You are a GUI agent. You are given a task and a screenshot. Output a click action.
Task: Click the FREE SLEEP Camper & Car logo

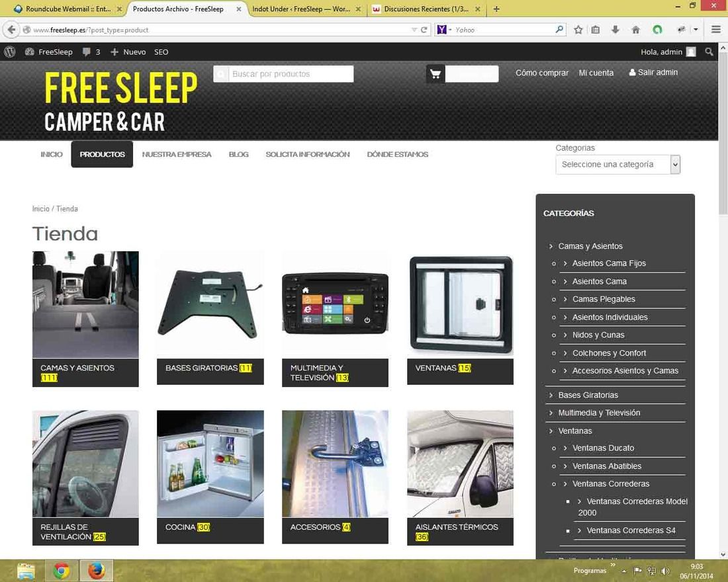tap(120, 102)
